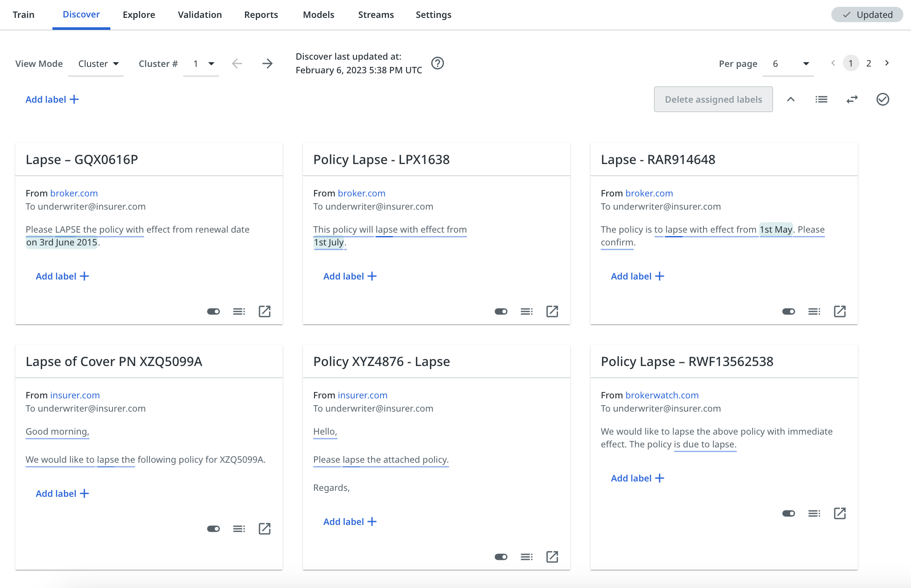The image size is (911, 588).
Task: Open external link for Policy Lapse LPX1638
Action: tap(552, 311)
